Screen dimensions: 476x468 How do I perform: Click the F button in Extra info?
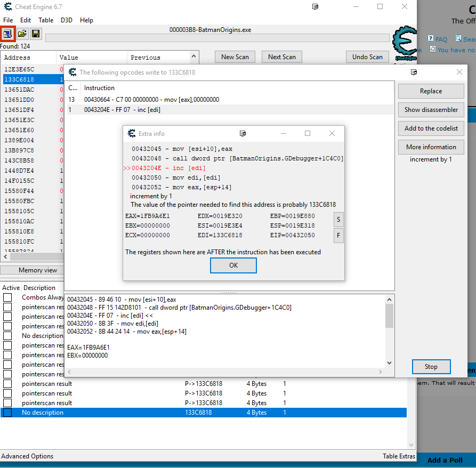[338, 235]
